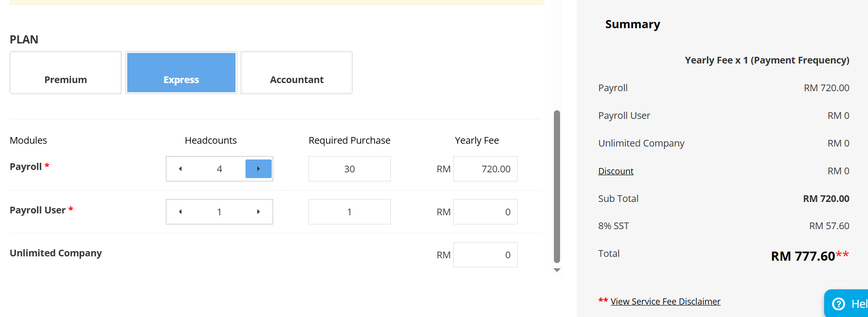Click the Payroll headcount value box
868x317 pixels.
(219, 169)
